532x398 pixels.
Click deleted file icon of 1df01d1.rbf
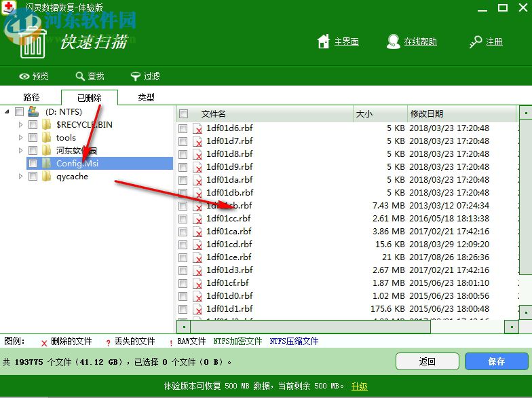tap(197, 309)
